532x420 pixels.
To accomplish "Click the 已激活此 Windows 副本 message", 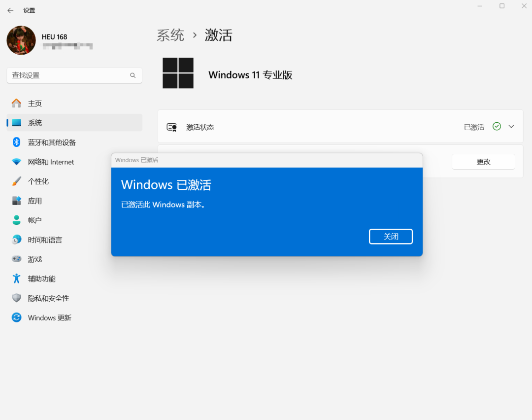I will tap(163, 205).
